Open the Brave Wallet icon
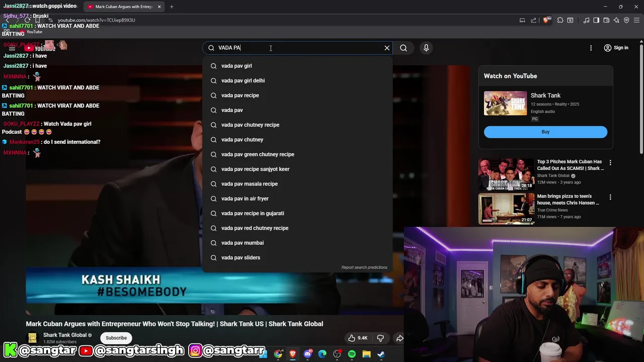The height and width of the screenshot is (362, 644). click(606, 20)
